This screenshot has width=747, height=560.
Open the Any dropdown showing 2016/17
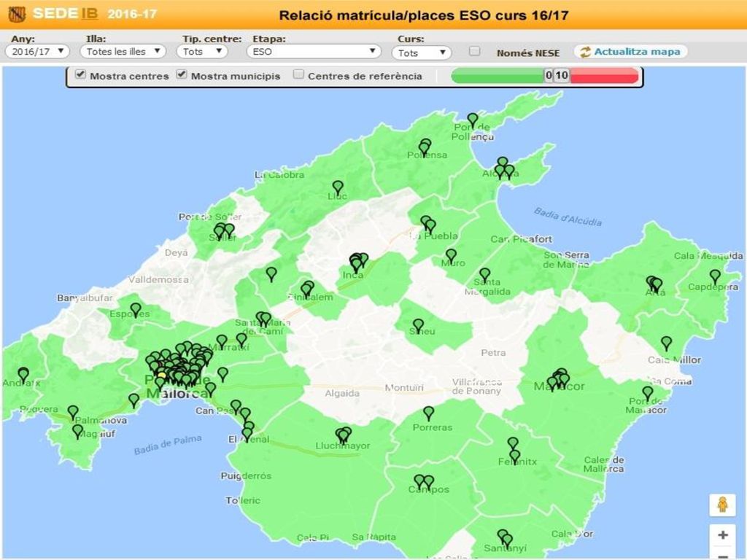37,52
